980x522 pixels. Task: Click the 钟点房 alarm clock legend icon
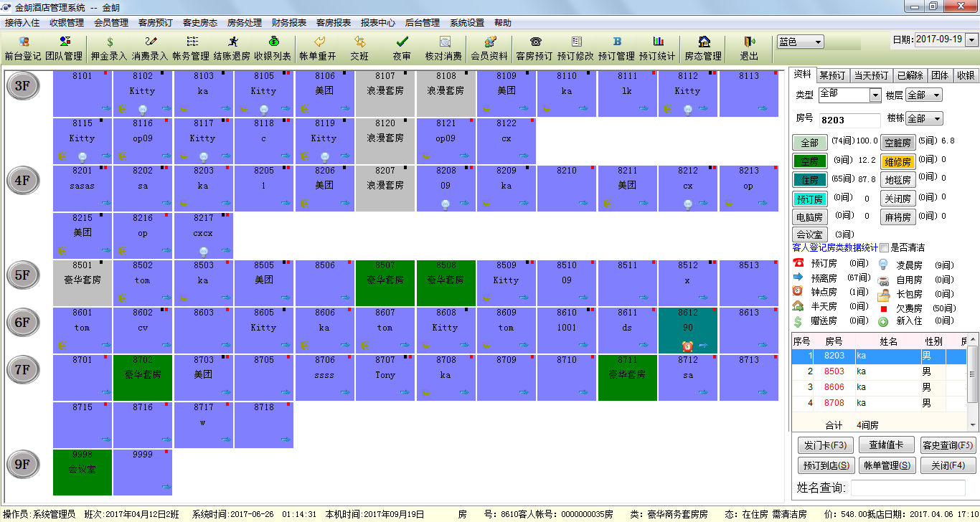798,291
